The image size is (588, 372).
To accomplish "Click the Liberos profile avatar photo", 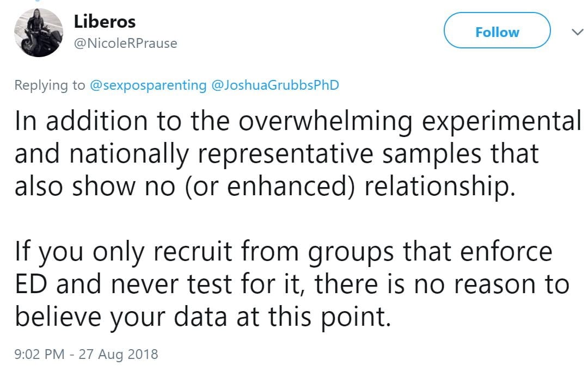I will (x=38, y=33).
